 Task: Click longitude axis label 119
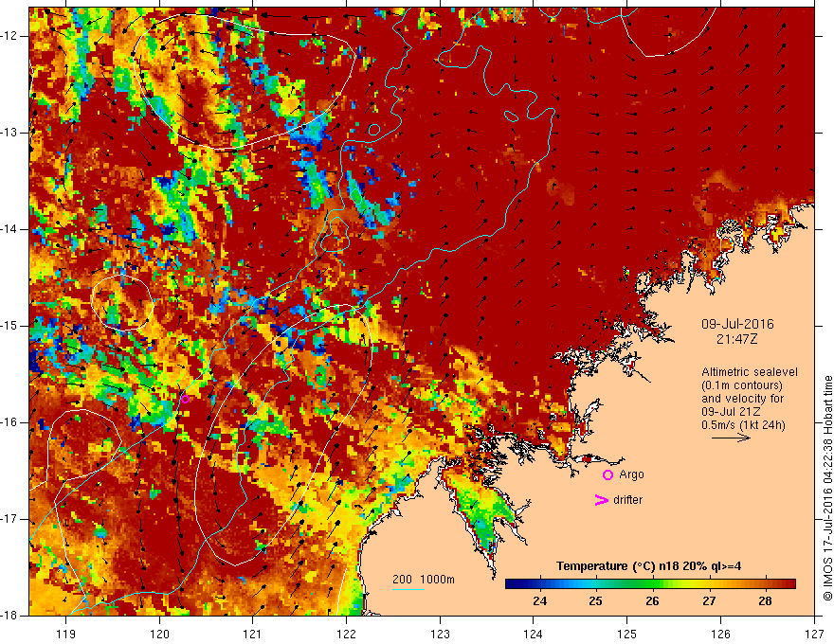tap(66, 634)
